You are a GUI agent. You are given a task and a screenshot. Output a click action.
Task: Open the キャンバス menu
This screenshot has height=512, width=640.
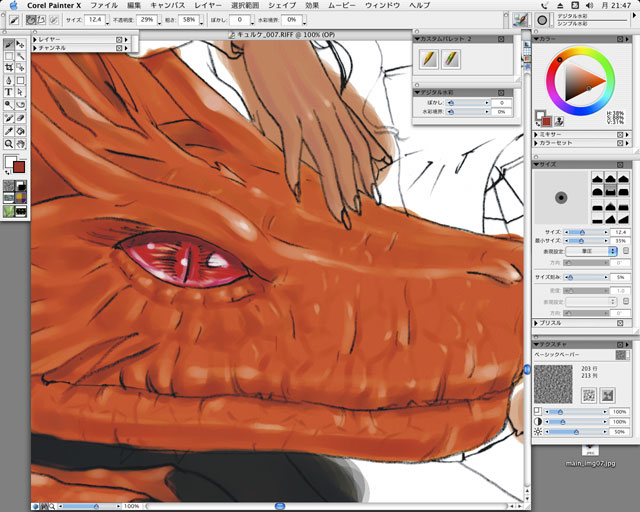click(x=167, y=5)
